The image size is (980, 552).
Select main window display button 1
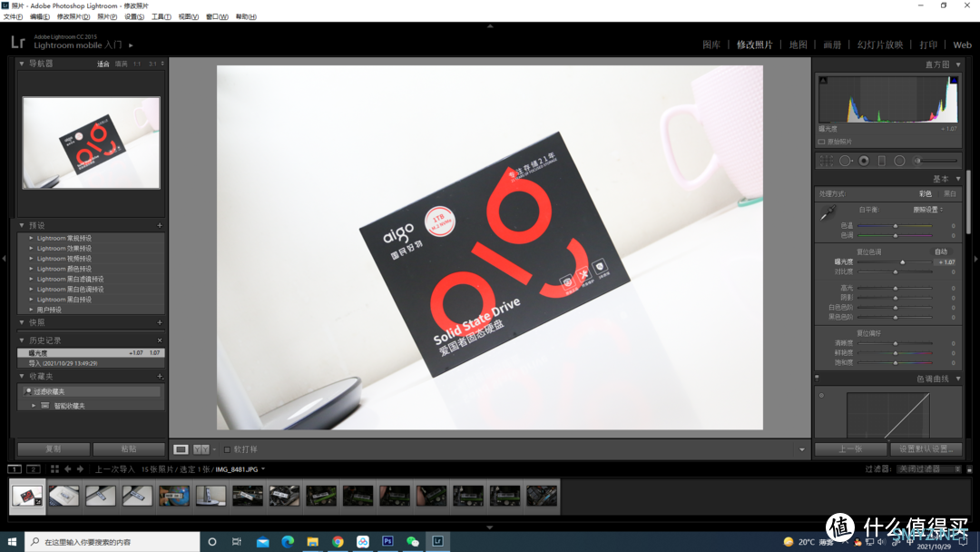(x=15, y=468)
